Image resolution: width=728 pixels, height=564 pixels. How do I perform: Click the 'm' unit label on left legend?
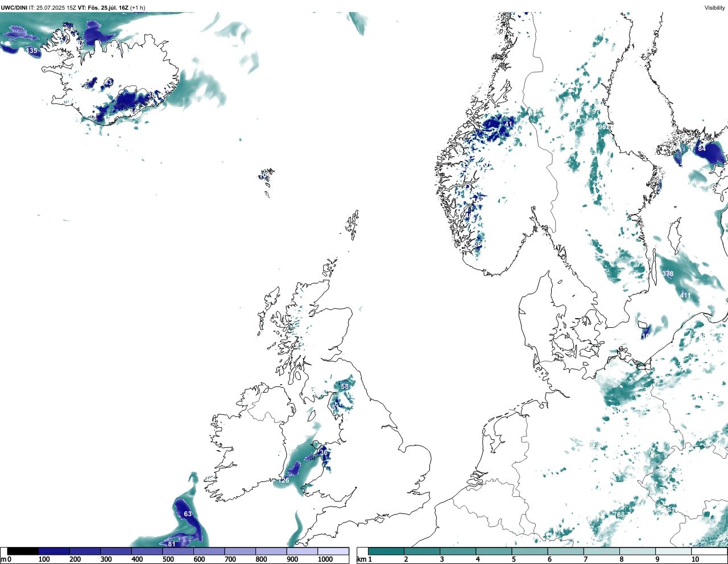pos(3,560)
